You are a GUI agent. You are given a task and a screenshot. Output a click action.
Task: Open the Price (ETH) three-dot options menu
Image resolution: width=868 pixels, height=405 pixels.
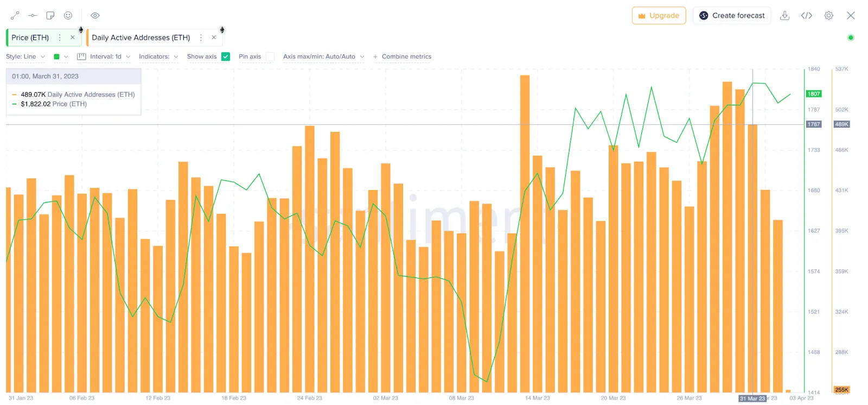60,37
